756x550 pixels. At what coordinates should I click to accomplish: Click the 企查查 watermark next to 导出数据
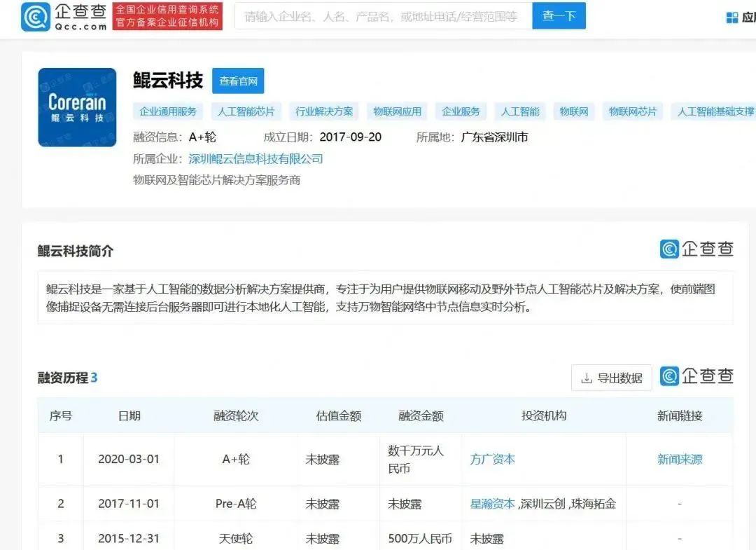tap(696, 377)
